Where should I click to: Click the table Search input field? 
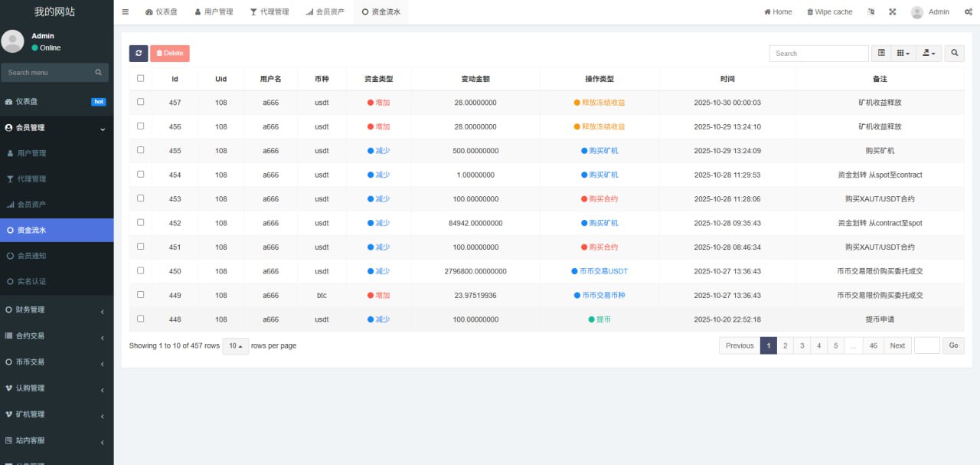click(x=818, y=54)
